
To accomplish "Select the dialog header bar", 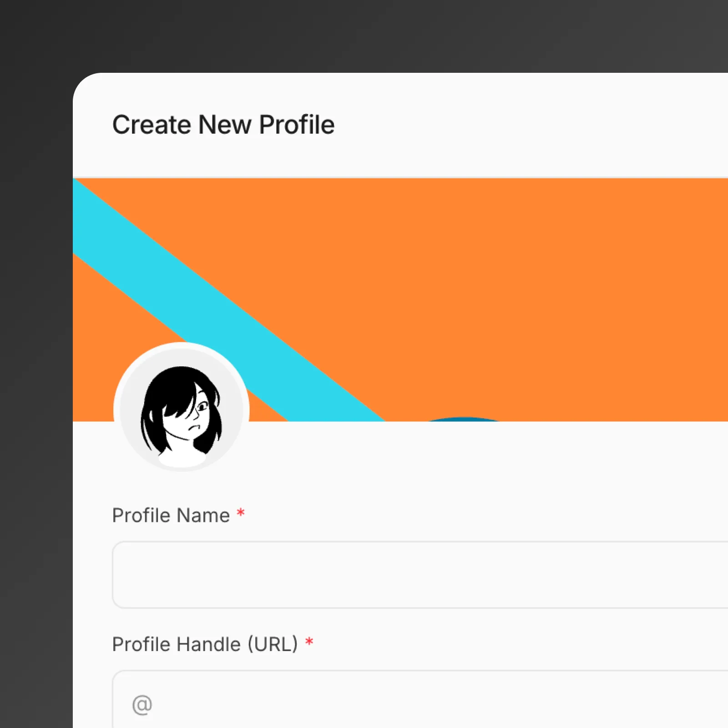I will [x=400, y=124].
